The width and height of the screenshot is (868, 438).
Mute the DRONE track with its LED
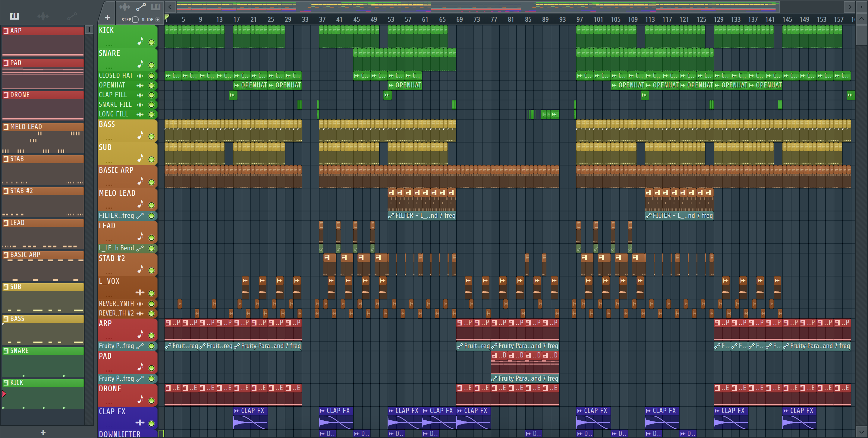pyautogui.click(x=152, y=401)
